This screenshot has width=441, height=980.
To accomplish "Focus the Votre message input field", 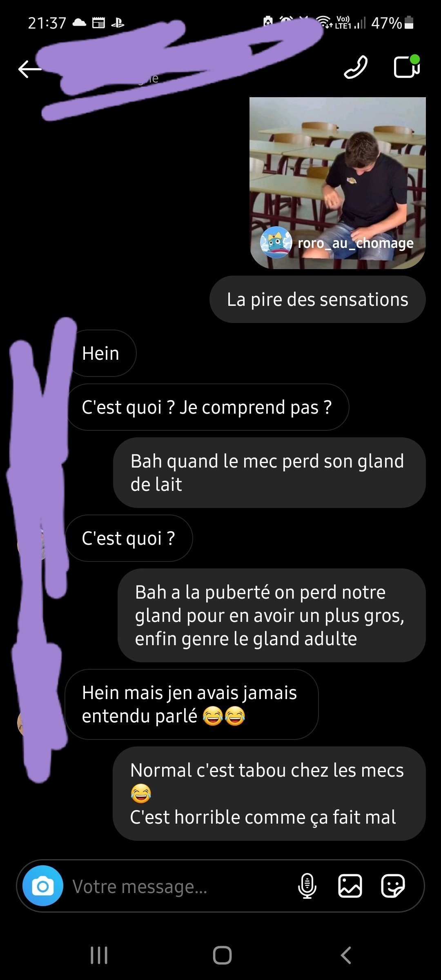I will tap(180, 886).
